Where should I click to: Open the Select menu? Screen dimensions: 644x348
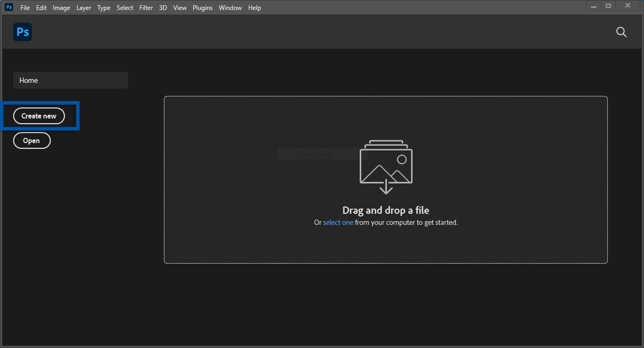point(125,7)
